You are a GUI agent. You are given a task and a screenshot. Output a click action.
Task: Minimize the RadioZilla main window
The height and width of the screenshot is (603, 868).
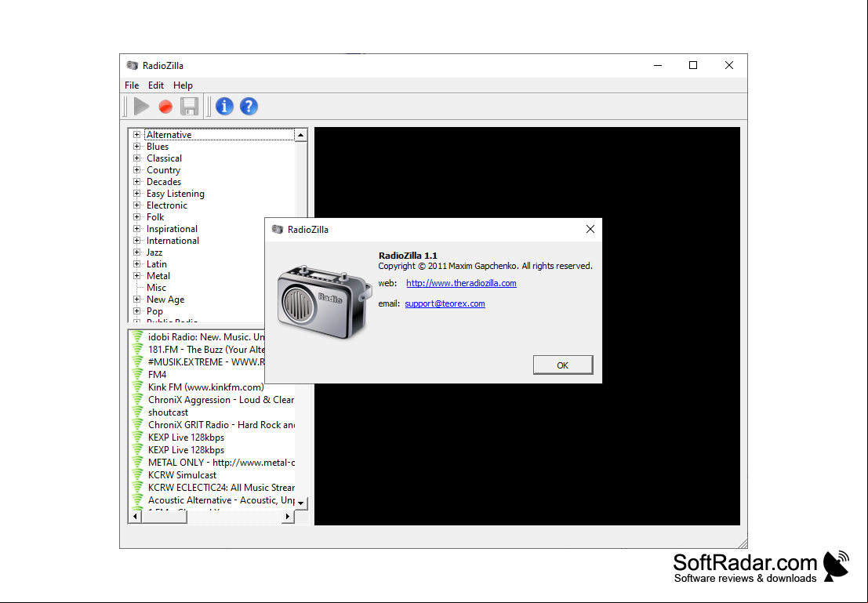point(658,65)
